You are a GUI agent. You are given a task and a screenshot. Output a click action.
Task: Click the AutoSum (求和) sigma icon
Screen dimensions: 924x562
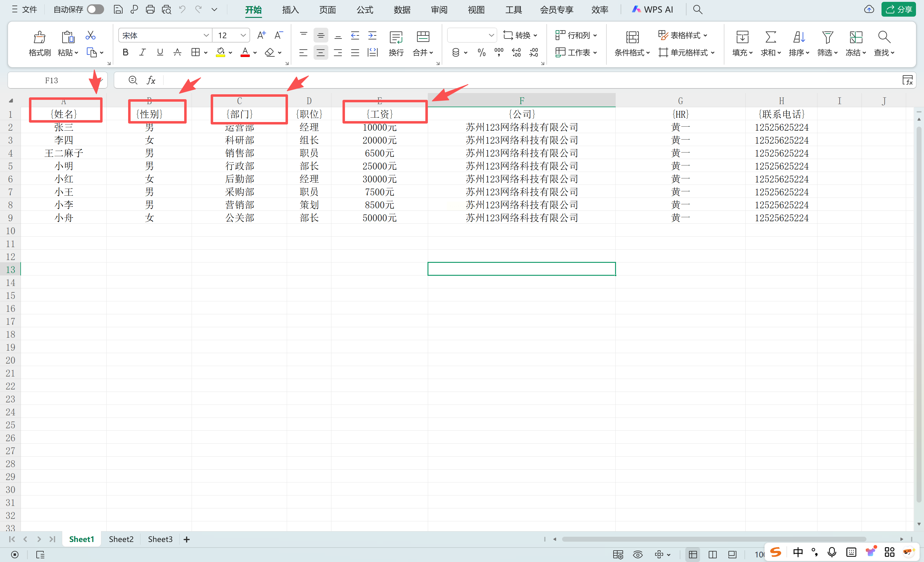(770, 37)
